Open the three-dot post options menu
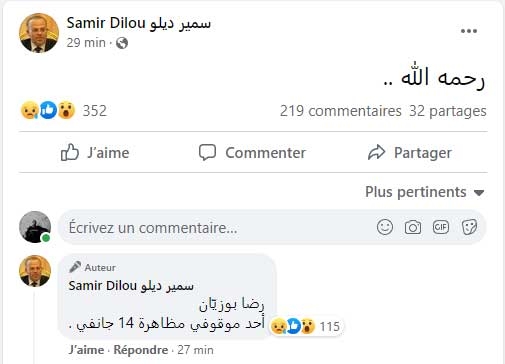 (469, 31)
